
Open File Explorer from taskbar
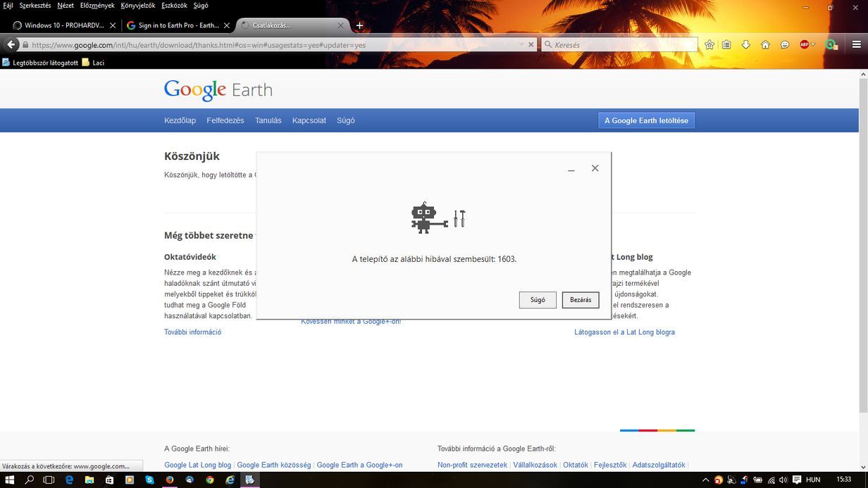point(89,480)
